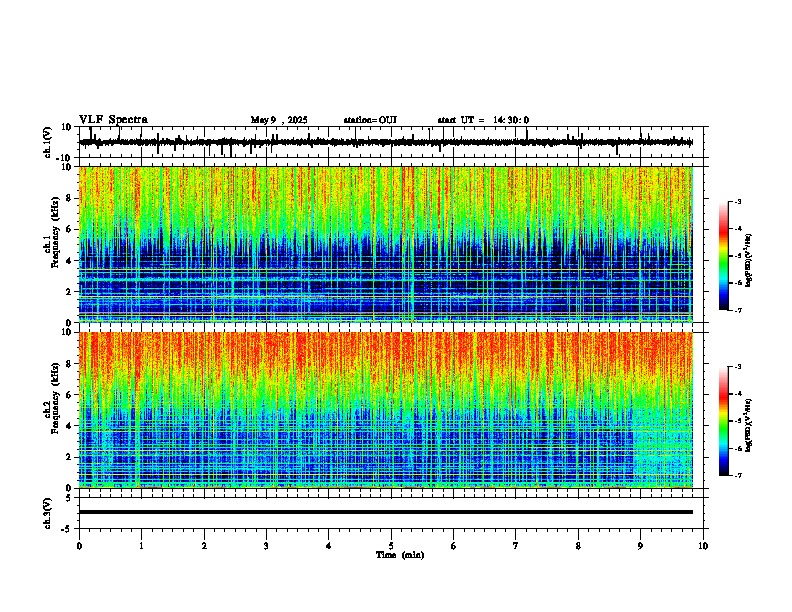Click the ch.1 (V) waveform trace panel
The height and width of the screenshot is (612, 792).
pos(393,142)
